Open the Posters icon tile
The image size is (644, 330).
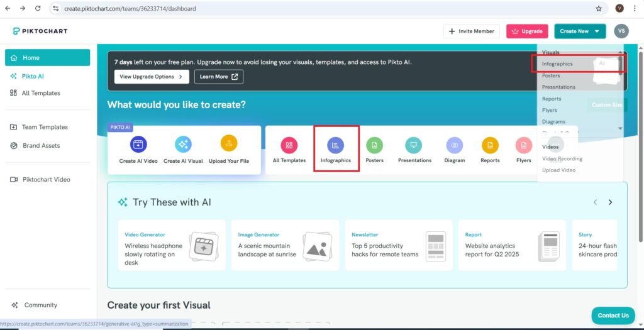pos(375,146)
